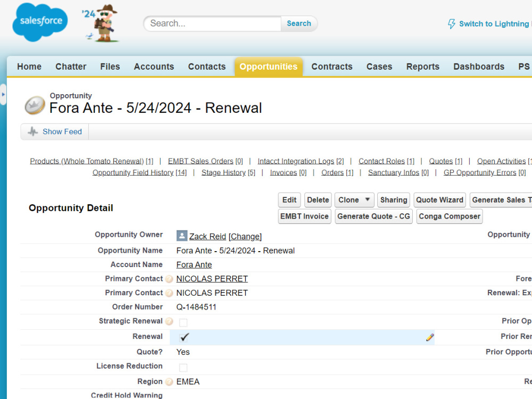The width and height of the screenshot is (532, 399).
Task: Open the Files tab
Action: pyautogui.click(x=110, y=66)
